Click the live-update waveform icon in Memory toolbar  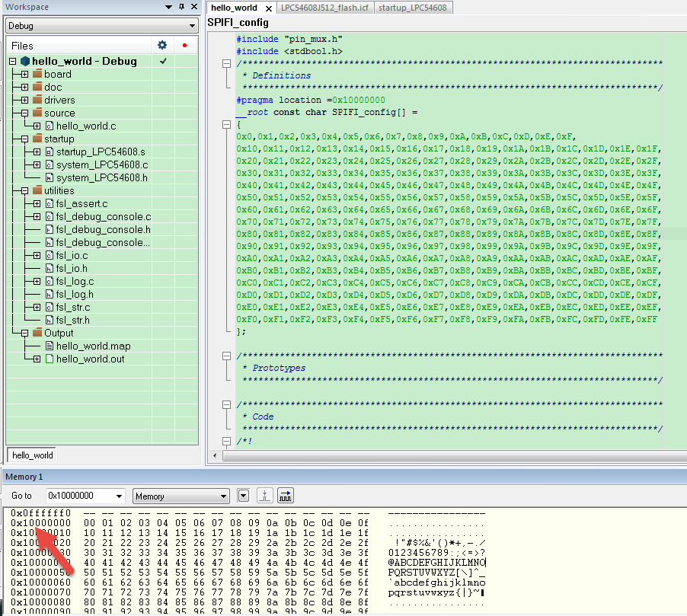point(284,495)
